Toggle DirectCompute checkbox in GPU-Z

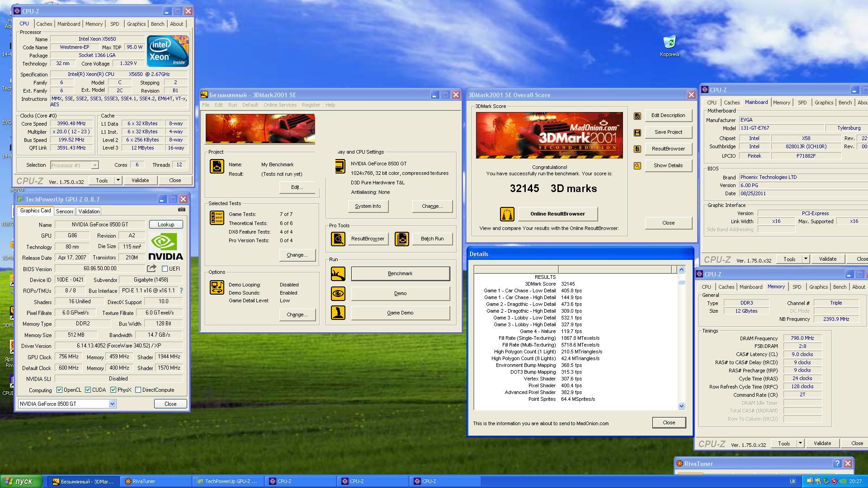click(x=138, y=390)
